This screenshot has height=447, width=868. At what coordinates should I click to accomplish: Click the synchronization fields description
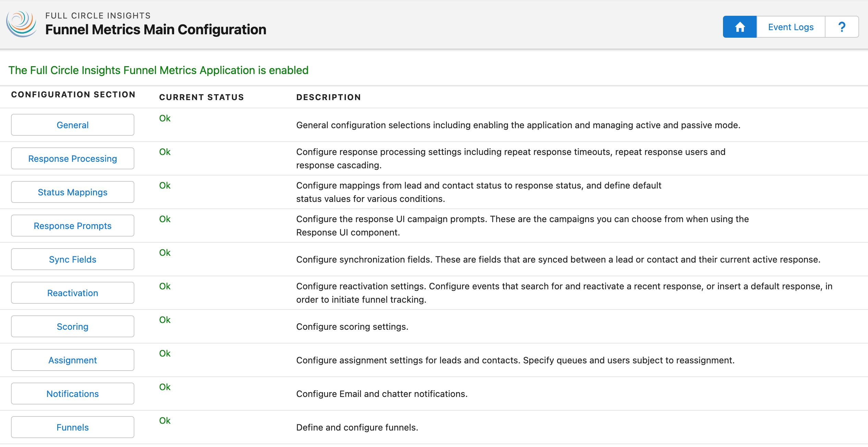click(x=558, y=259)
